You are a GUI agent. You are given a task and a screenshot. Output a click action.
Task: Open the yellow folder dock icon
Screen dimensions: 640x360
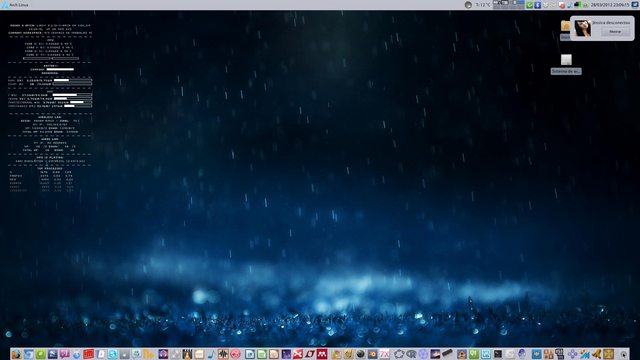(x=148, y=354)
